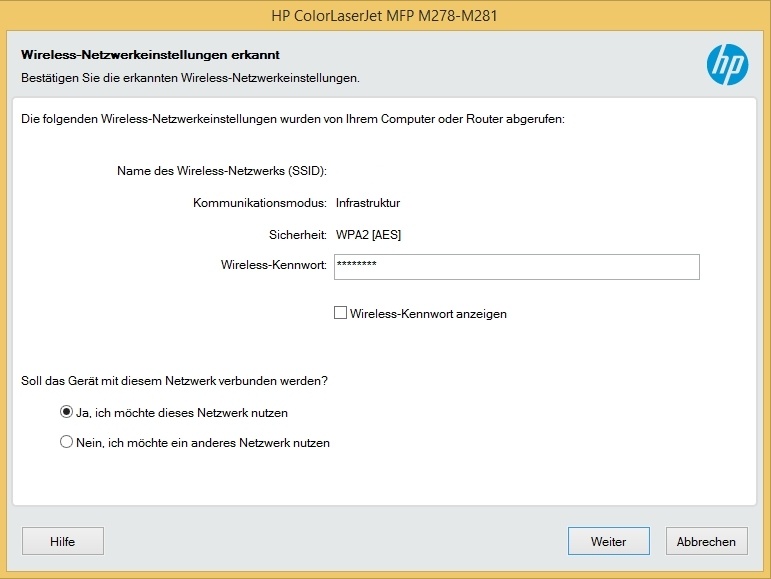
Task: Enable the Wireless-Kennwort anzeigen checkbox
Action: 340,313
